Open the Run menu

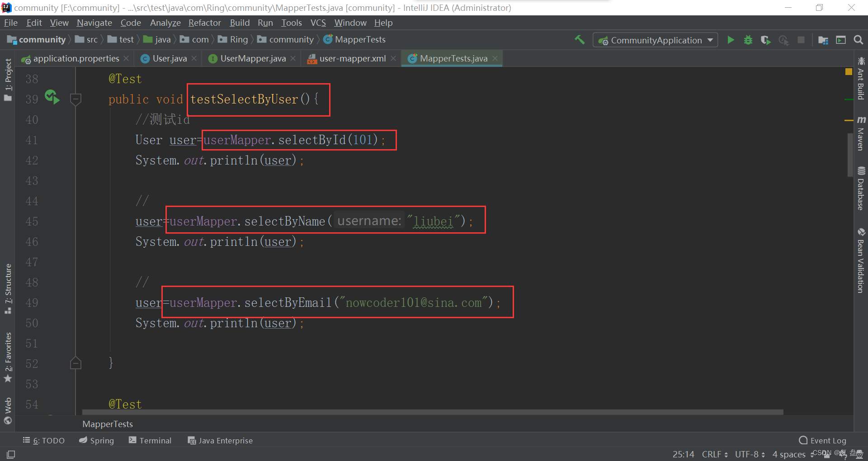click(265, 23)
